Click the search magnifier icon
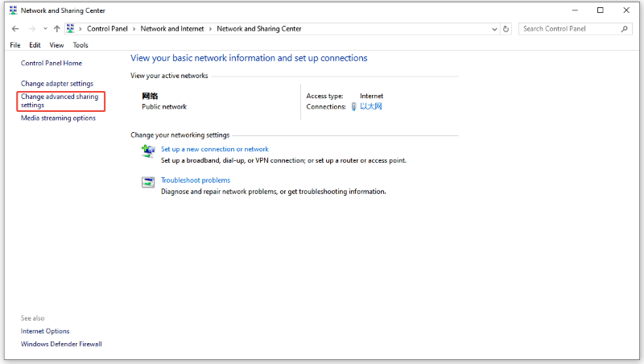 pos(625,29)
